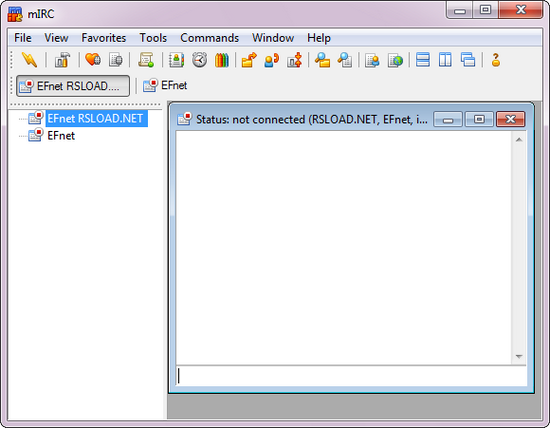Tile windows horizontally
This screenshot has width=550, height=428.
coord(423,60)
